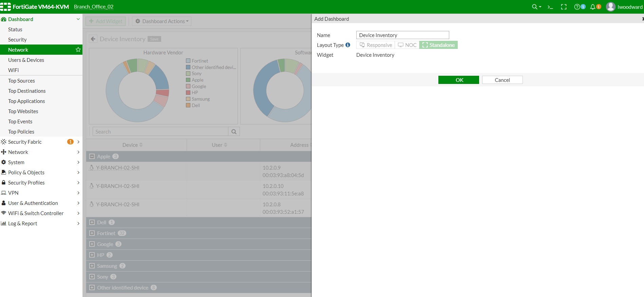Click OK to add dashboard
Screen dimensions: 644x297
point(459,80)
